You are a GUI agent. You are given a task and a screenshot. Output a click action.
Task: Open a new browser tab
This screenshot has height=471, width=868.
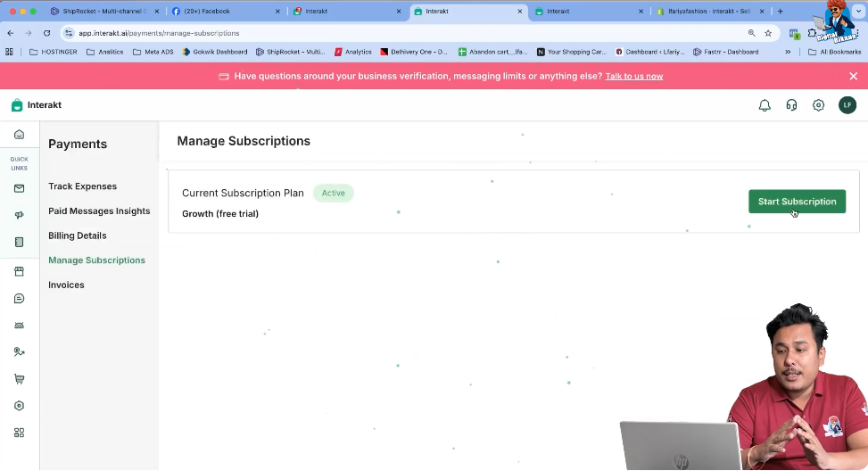780,11
